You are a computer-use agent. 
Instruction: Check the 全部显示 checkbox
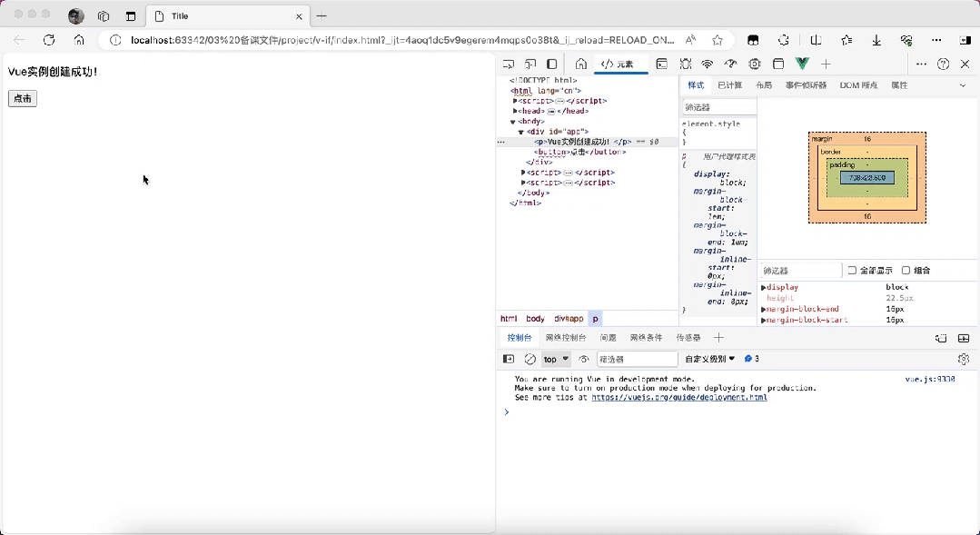[852, 270]
